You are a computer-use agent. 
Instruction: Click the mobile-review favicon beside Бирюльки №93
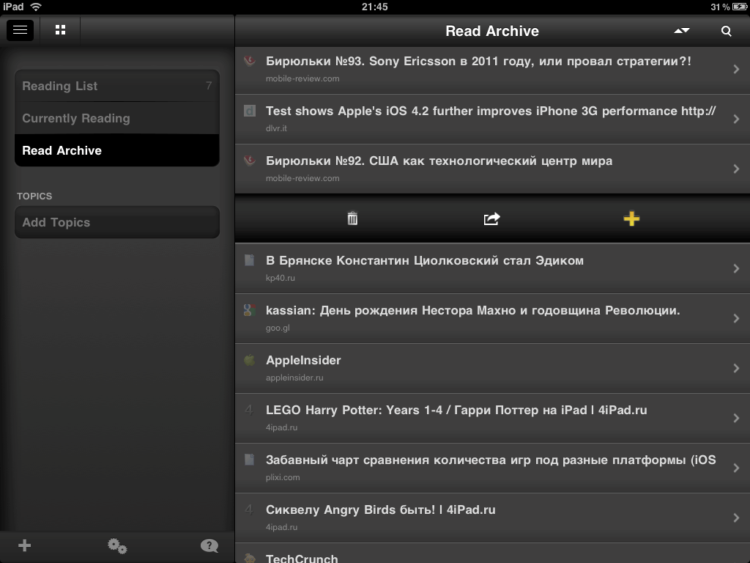pyautogui.click(x=249, y=61)
